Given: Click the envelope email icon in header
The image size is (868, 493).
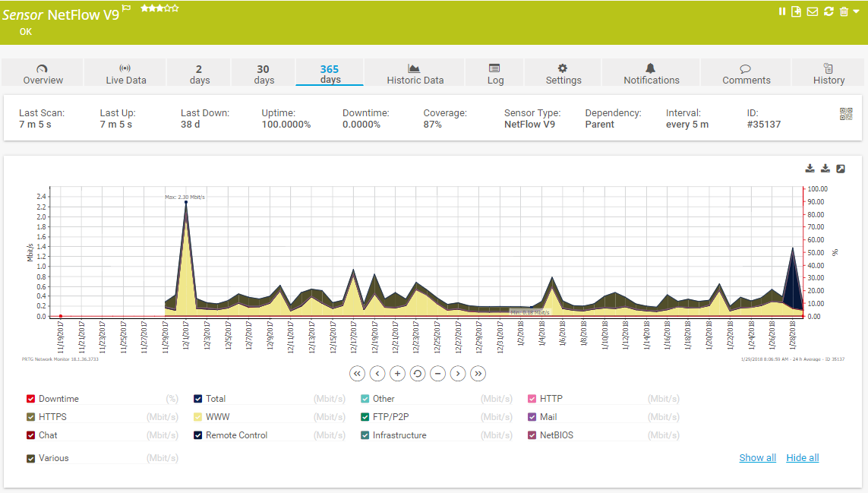Looking at the screenshot, I should pos(813,11).
